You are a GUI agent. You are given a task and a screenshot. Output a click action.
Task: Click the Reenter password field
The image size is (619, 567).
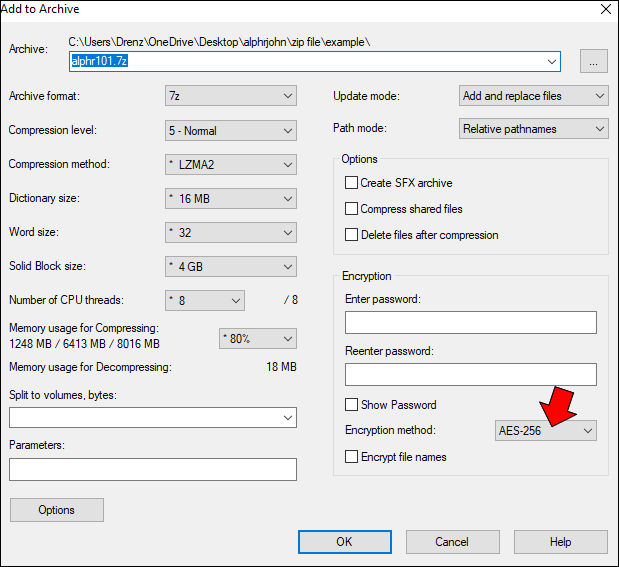tap(471, 374)
